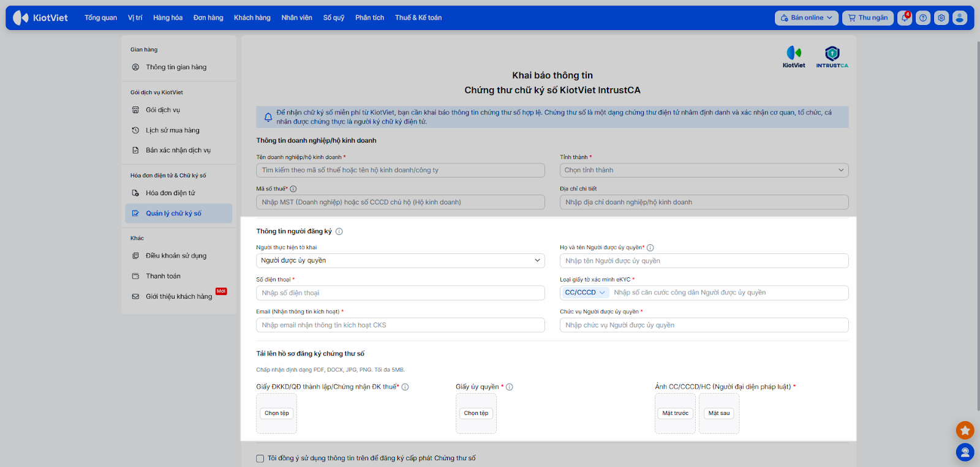Focus the căn cước công dân number field
The image size is (980, 467).
coord(729,293)
